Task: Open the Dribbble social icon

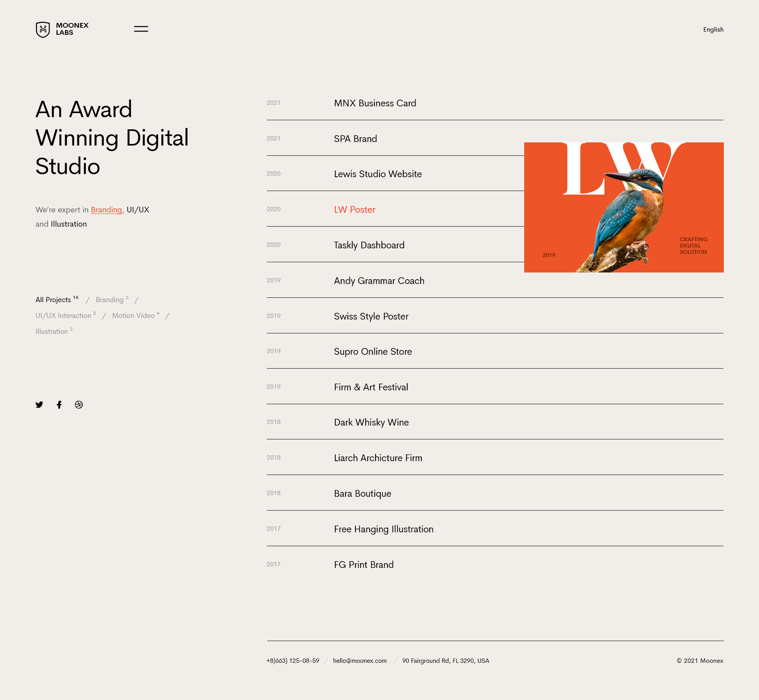Action: point(79,405)
